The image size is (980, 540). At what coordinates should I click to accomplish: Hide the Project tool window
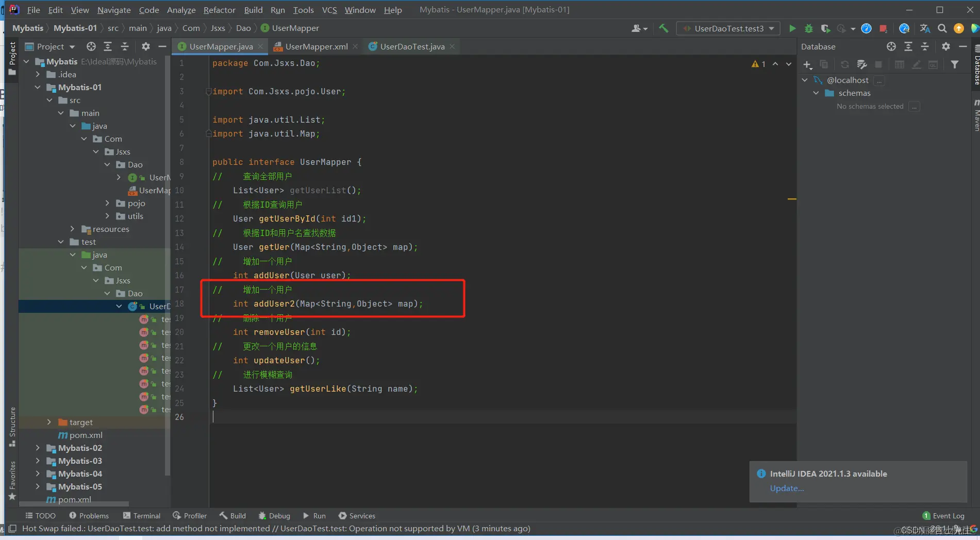click(162, 46)
